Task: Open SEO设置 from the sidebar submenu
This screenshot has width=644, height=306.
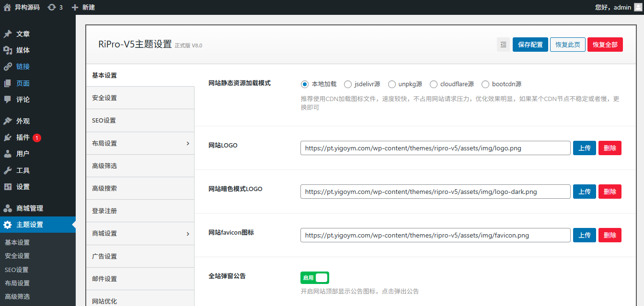Action: pyautogui.click(x=17, y=269)
